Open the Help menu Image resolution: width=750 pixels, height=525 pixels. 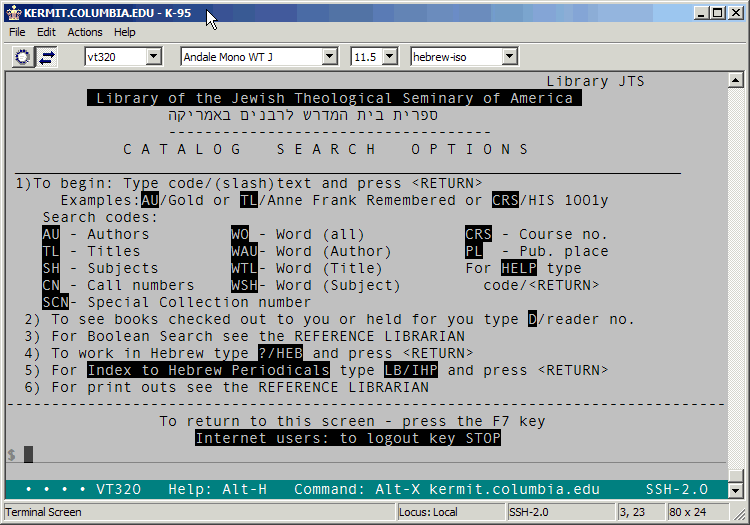[125, 32]
